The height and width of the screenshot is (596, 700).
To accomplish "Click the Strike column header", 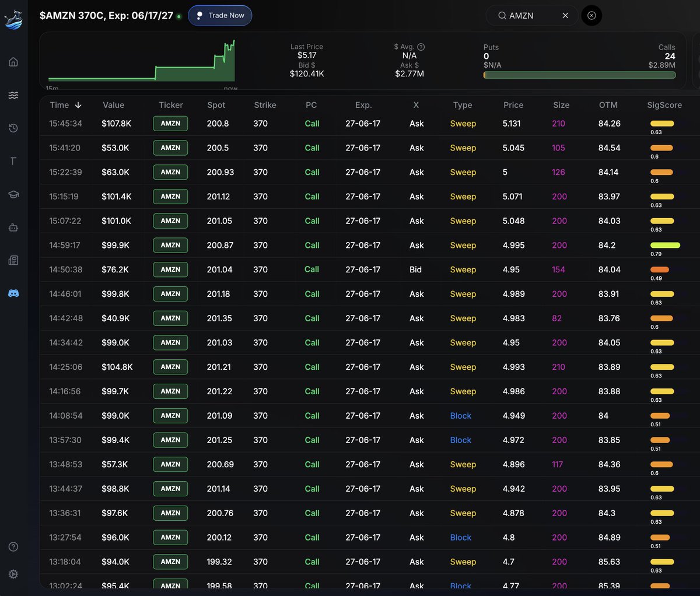I will (x=265, y=105).
